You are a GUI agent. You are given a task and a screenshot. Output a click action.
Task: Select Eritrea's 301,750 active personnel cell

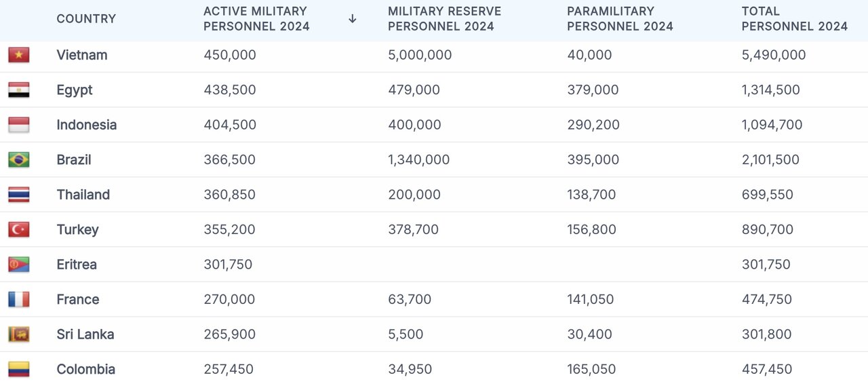click(x=228, y=265)
